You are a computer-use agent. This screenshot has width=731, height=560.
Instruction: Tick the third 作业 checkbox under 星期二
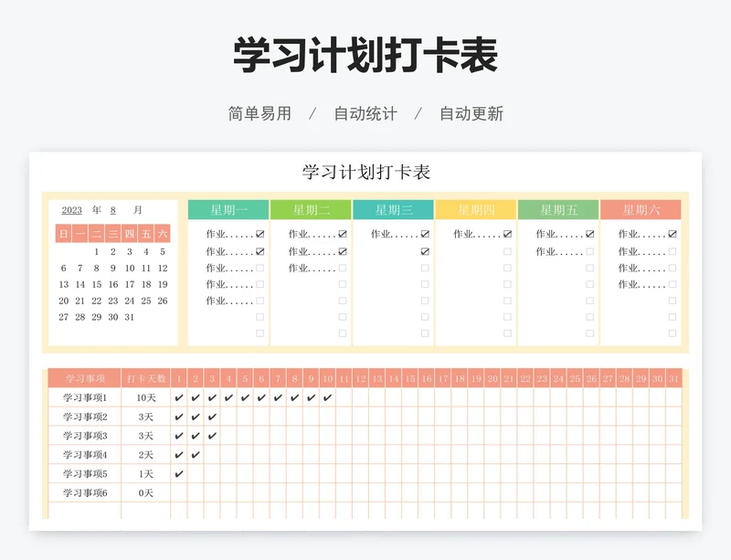pos(343,268)
